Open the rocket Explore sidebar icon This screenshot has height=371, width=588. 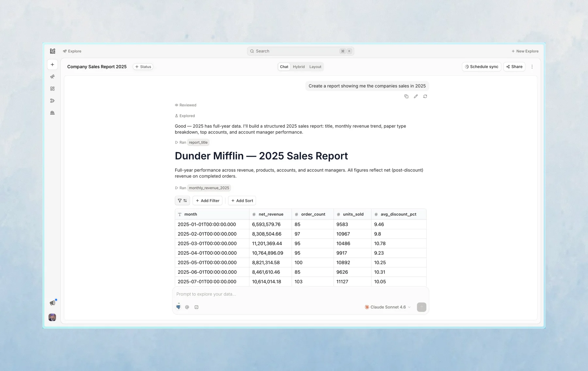[x=52, y=77]
